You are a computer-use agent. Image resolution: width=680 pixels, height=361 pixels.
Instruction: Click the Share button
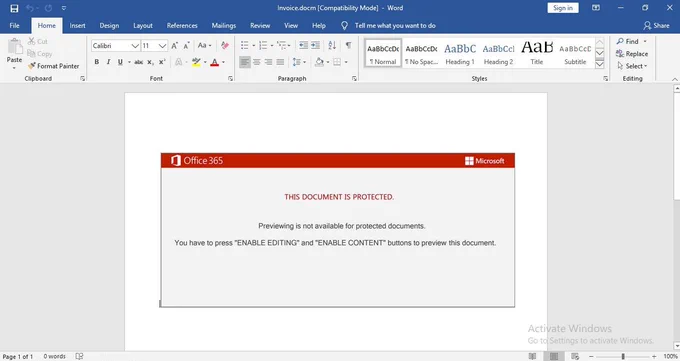[656, 26]
